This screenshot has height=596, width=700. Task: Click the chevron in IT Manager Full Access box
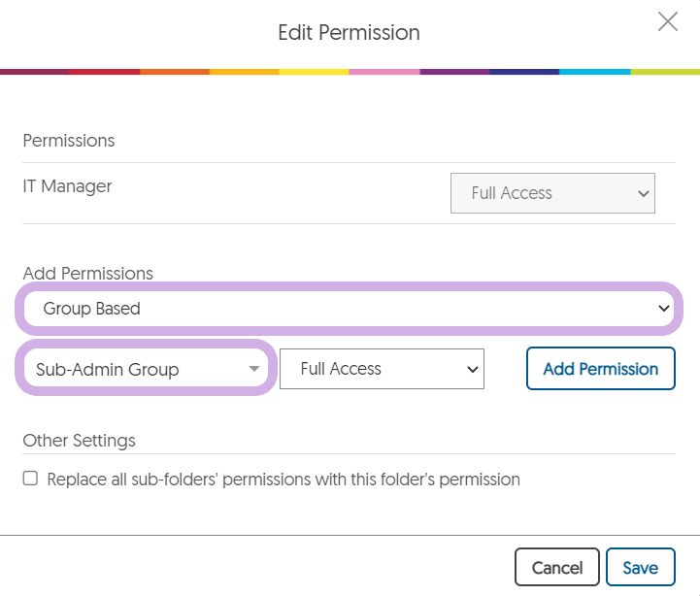click(644, 194)
